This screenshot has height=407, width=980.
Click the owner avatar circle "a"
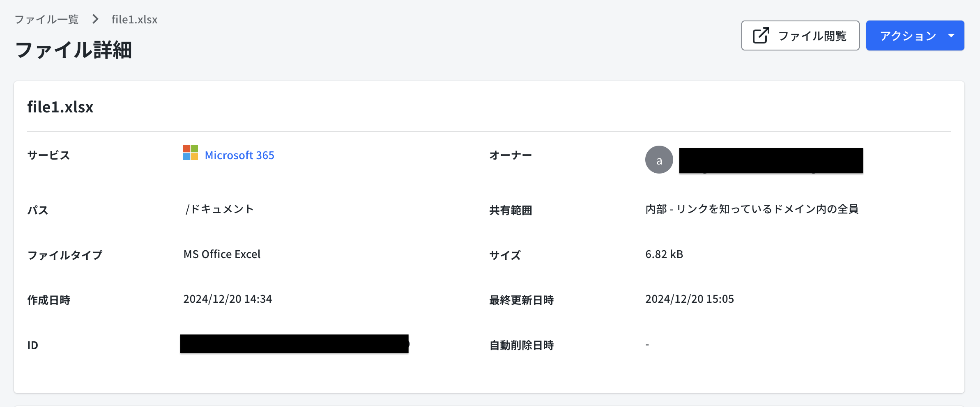(659, 160)
